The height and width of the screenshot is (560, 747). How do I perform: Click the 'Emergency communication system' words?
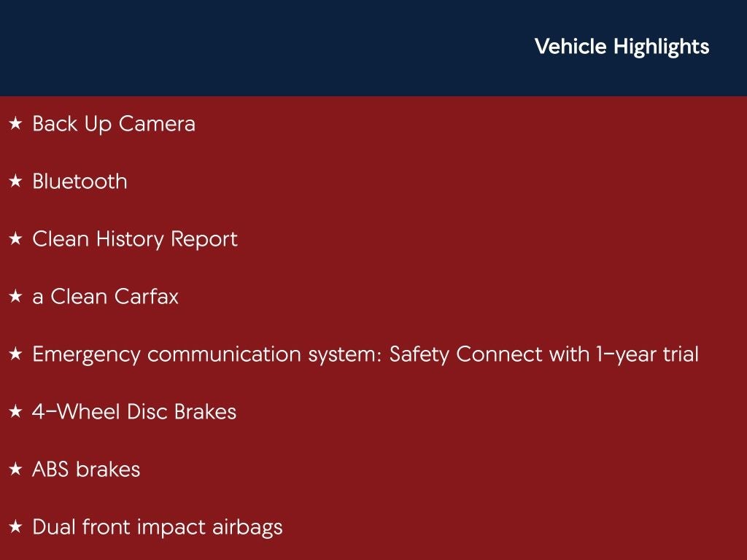pyautogui.click(x=206, y=354)
